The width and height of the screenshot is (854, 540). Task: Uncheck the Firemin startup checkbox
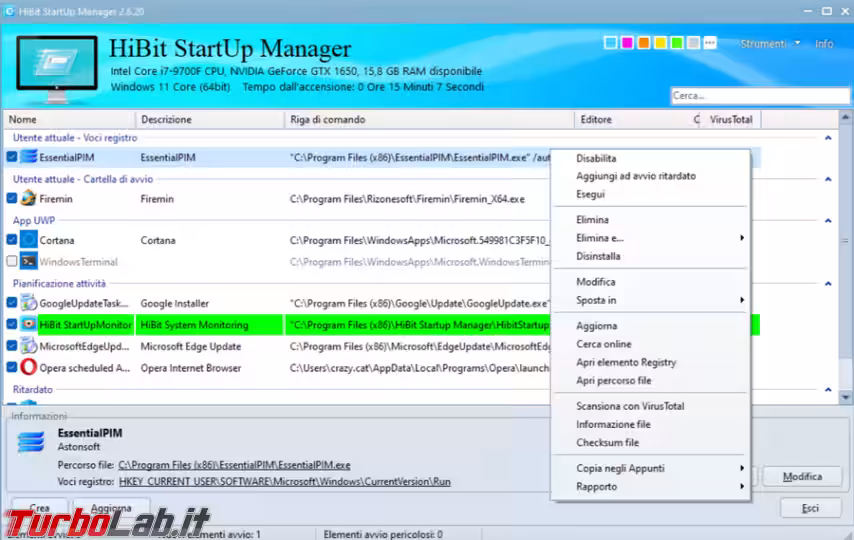(x=11, y=198)
